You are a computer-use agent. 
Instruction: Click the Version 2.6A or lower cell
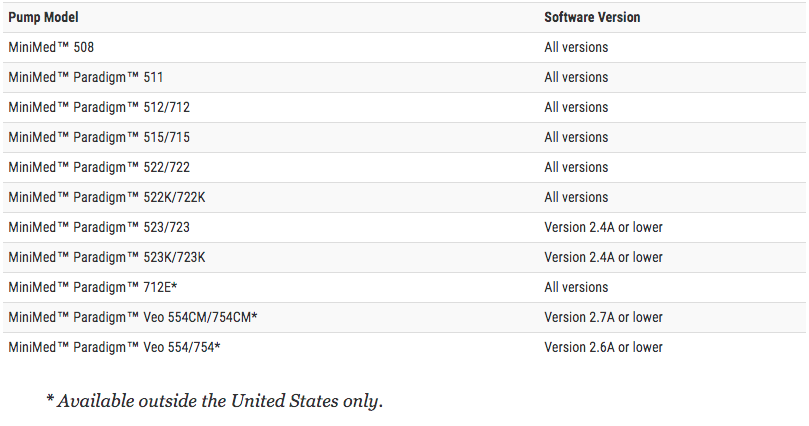[603, 347]
